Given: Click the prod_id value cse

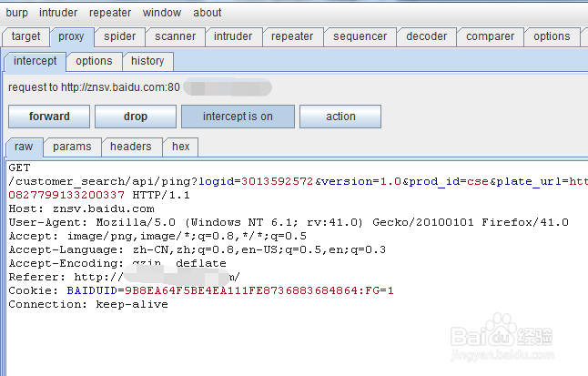Looking at the screenshot, I should [x=478, y=181].
